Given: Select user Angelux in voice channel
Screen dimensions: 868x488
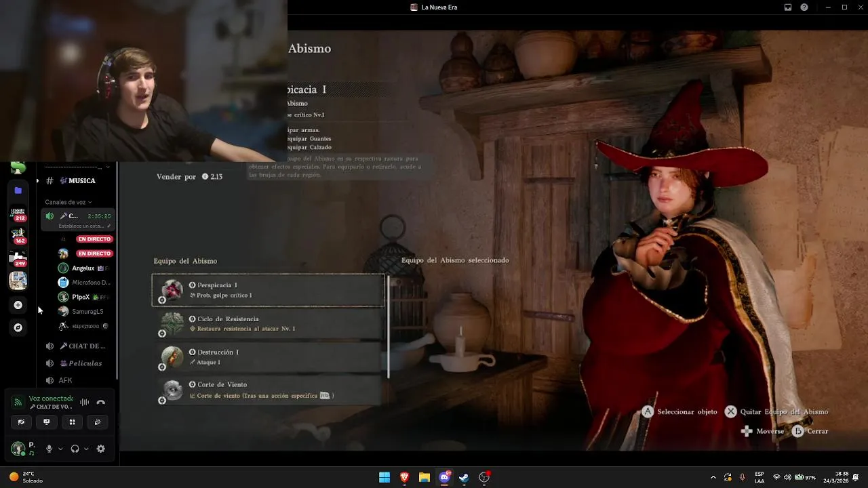Looking at the screenshot, I should click(84, 268).
